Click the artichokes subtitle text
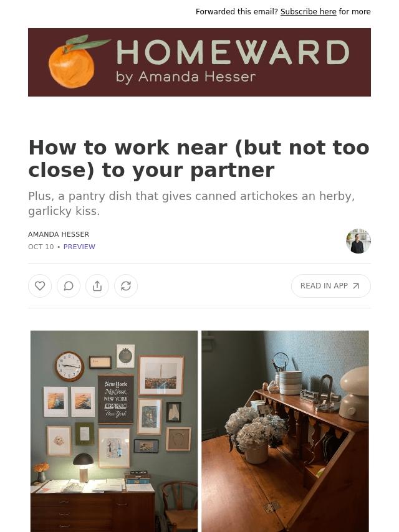The image size is (399, 532). (191, 204)
